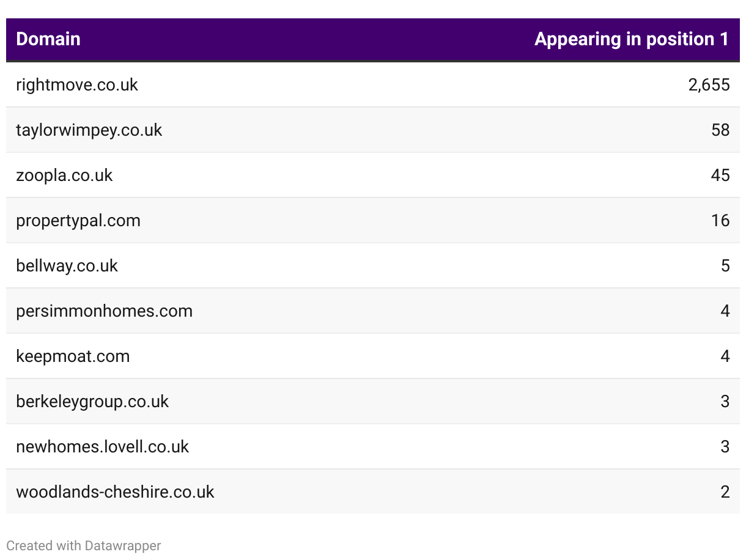This screenshot has width=746, height=560.
Task: Click the taylorwimpey.co.uk row label
Action: click(89, 130)
